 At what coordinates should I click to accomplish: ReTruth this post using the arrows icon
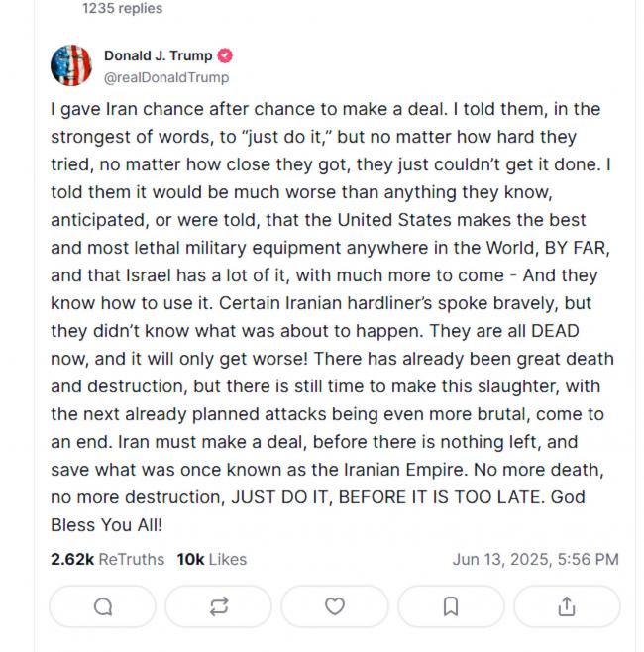click(x=219, y=606)
